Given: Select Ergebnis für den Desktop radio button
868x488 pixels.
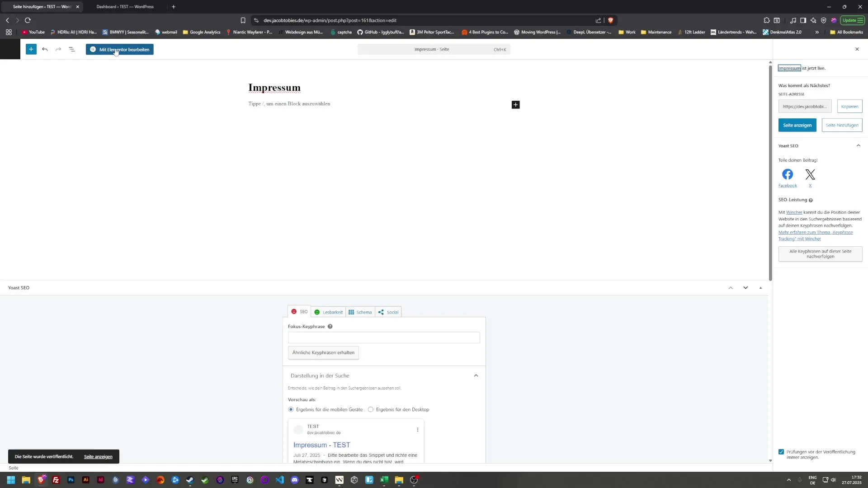Looking at the screenshot, I should [371, 409].
